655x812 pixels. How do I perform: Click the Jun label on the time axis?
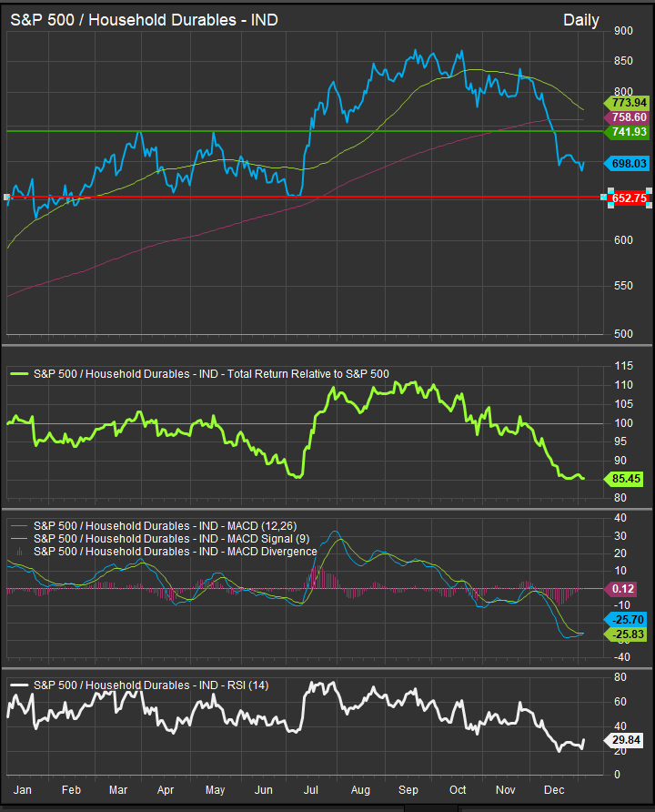tap(263, 790)
